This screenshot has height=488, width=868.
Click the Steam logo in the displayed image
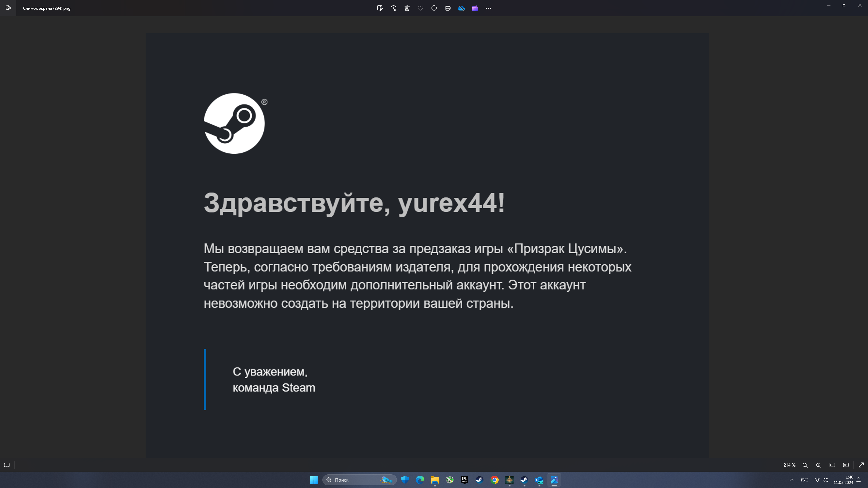coord(235,124)
